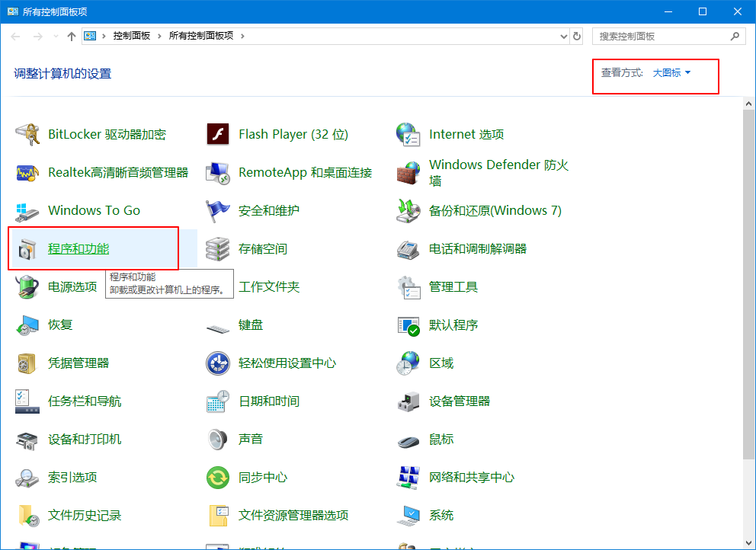This screenshot has height=550, width=756.
Task: Select 所有控制面板项 breadcrumb segment
Action: click(x=201, y=36)
